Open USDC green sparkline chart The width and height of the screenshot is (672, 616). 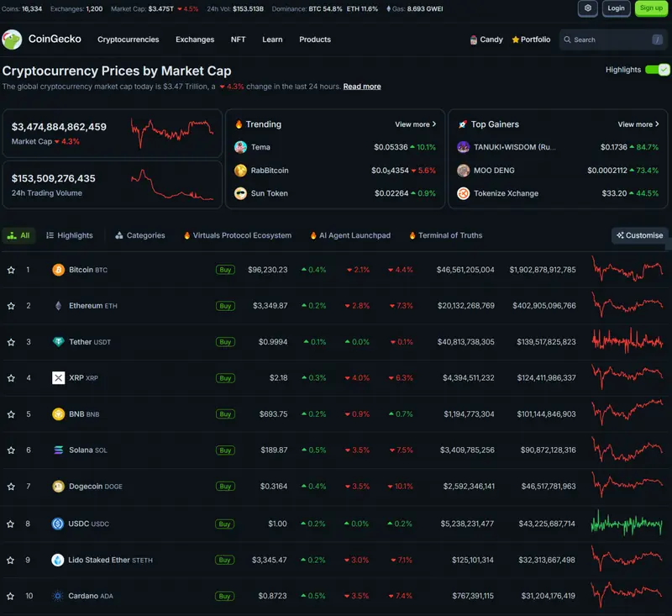pos(627,523)
